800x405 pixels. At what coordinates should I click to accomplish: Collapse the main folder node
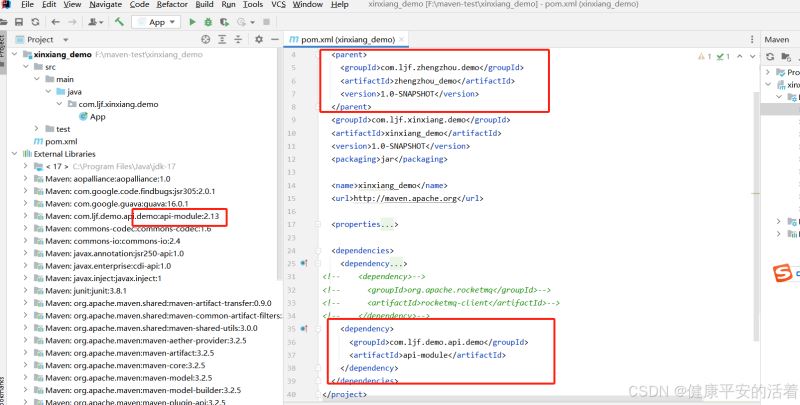pyautogui.click(x=37, y=79)
